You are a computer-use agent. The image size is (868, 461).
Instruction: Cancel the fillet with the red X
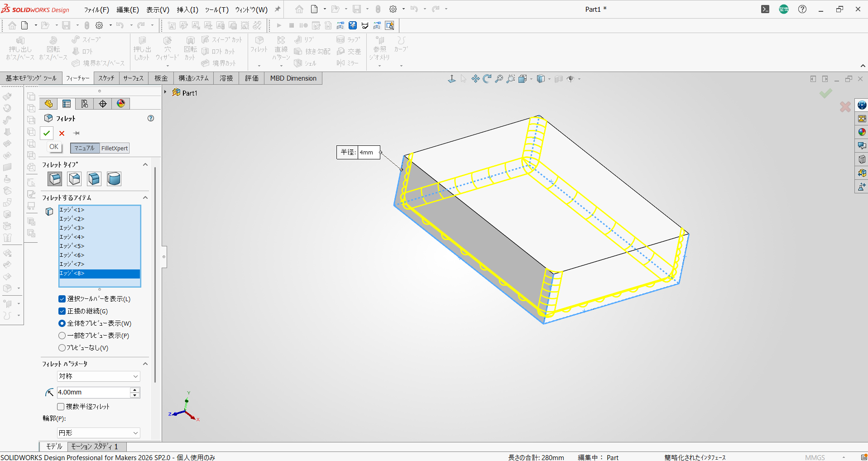pos(62,133)
